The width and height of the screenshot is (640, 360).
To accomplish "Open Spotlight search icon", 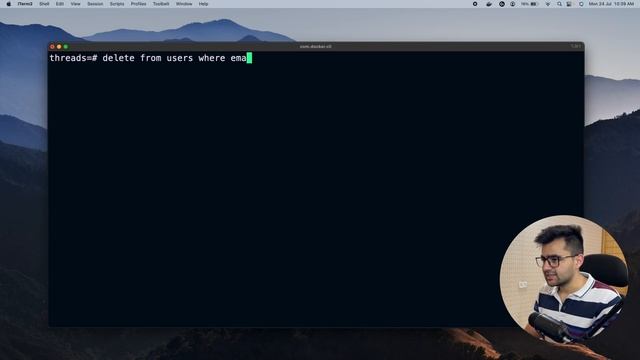I will [x=560, y=4].
